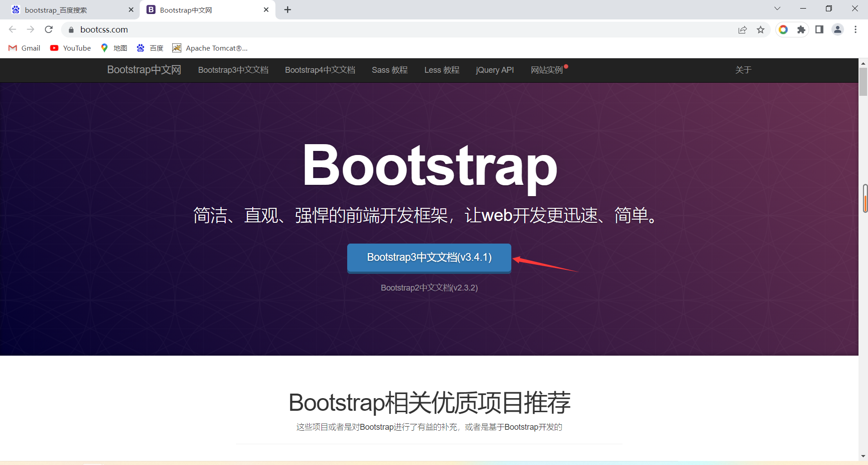
Task: Open Sass 教程 nav item
Action: [x=390, y=70]
